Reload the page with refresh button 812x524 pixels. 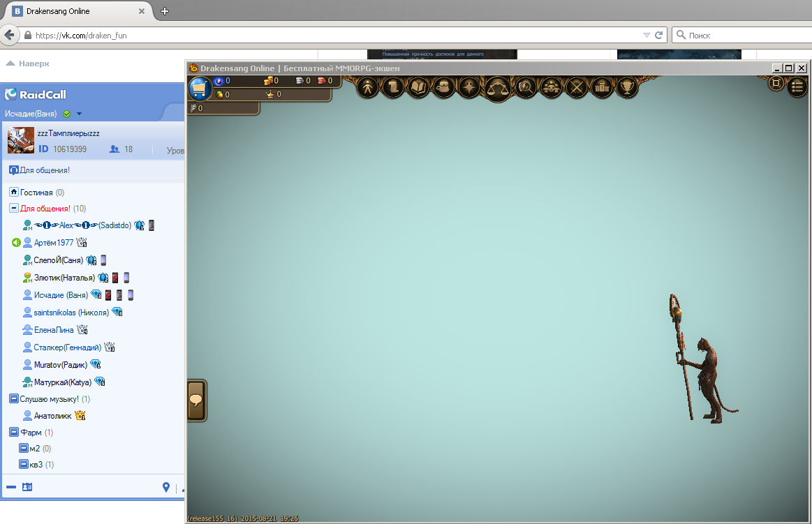pos(658,35)
